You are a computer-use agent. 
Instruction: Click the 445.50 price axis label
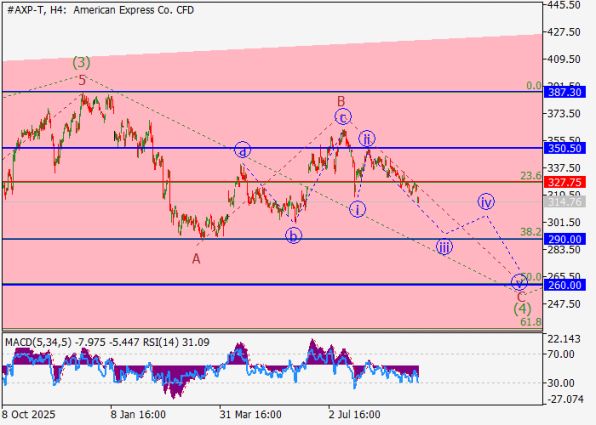[x=565, y=5]
